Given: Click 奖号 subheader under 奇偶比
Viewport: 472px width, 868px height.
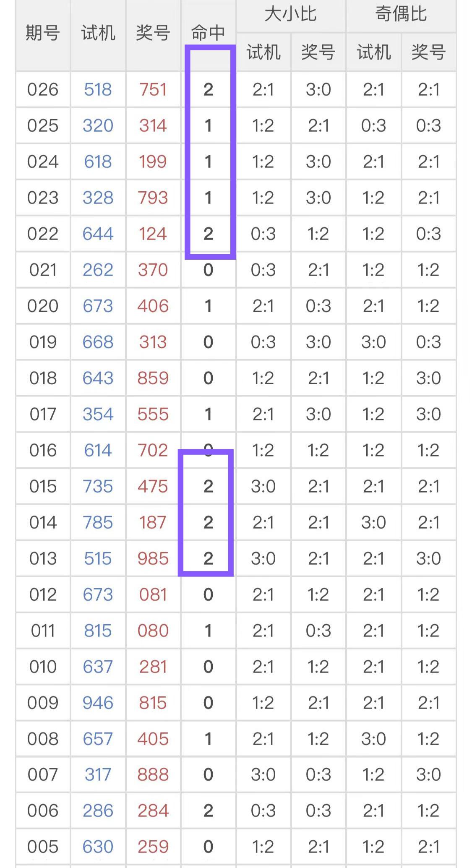Looking at the screenshot, I should (428, 52).
